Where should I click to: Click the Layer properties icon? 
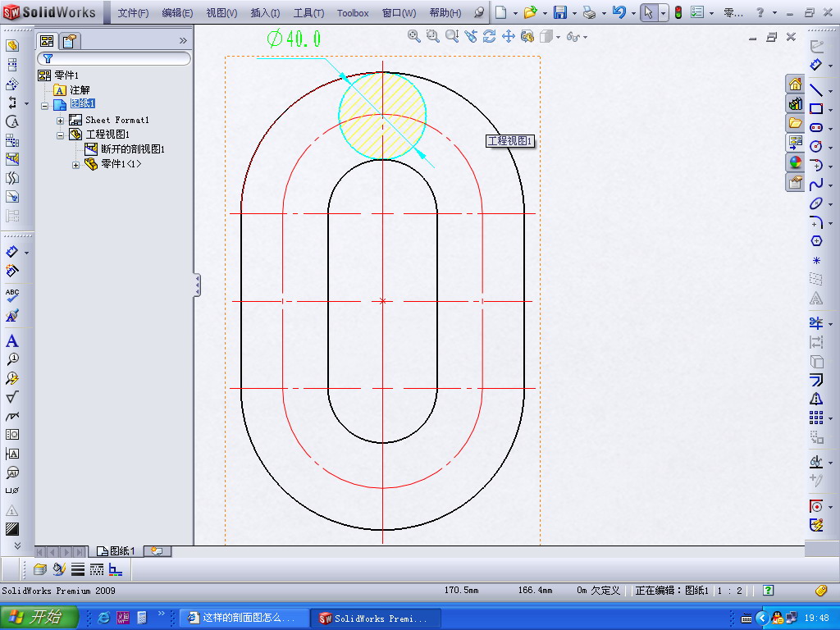click(40, 569)
